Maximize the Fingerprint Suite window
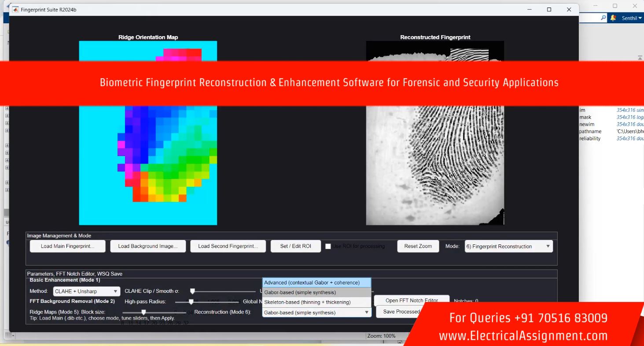This screenshot has width=644, height=346. click(x=549, y=9)
